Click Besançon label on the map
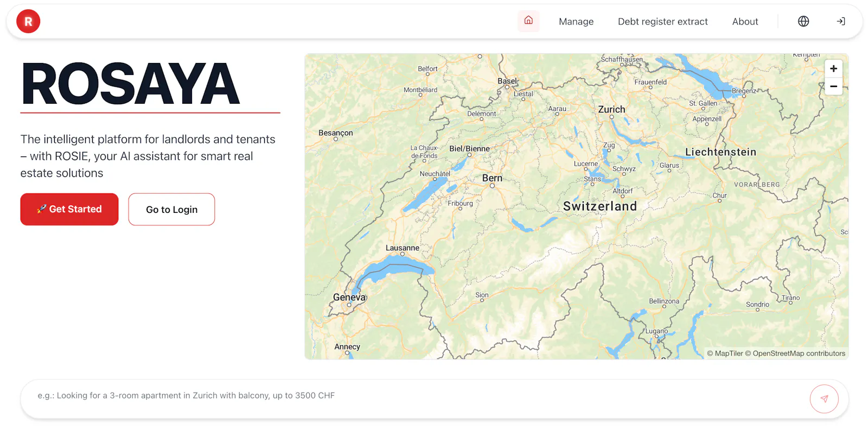This screenshot has height=436, width=868. click(x=335, y=133)
